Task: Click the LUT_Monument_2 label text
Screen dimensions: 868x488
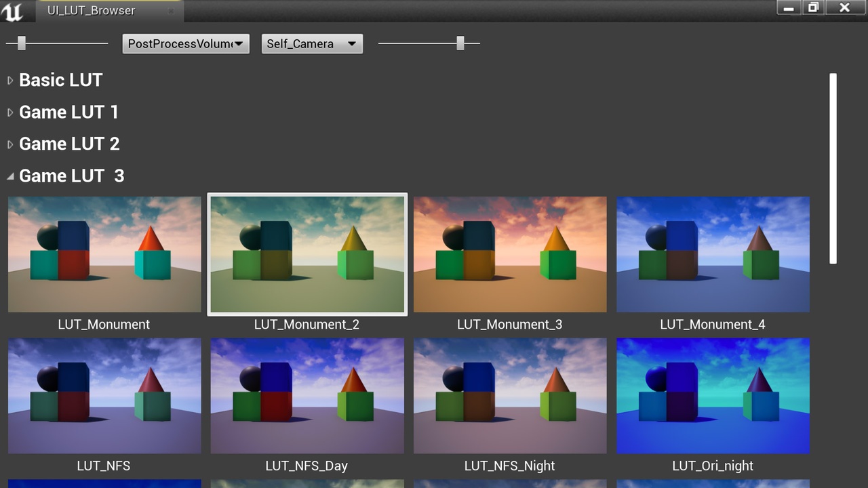Action: (x=307, y=325)
